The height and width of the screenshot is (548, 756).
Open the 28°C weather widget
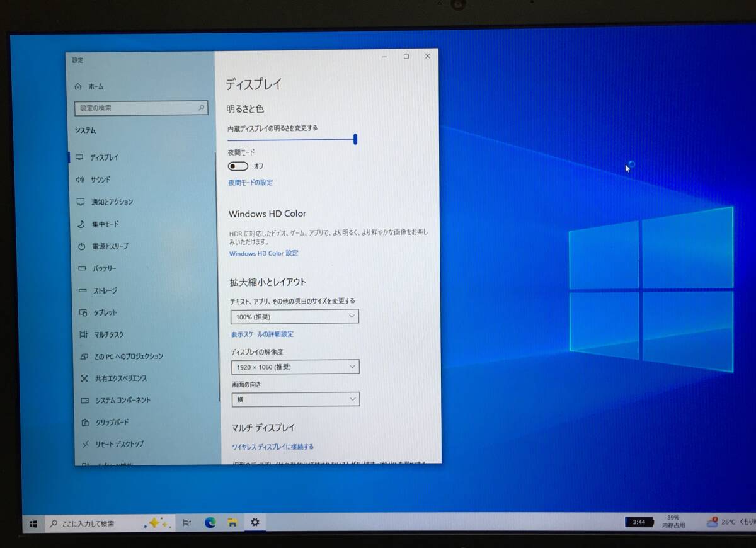[x=731, y=522]
